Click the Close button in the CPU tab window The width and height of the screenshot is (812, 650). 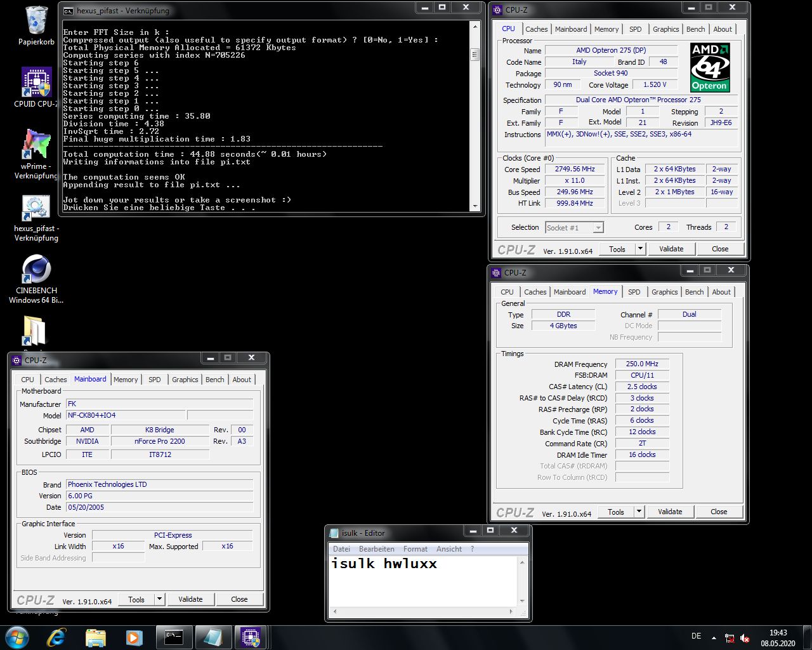pyautogui.click(x=720, y=249)
